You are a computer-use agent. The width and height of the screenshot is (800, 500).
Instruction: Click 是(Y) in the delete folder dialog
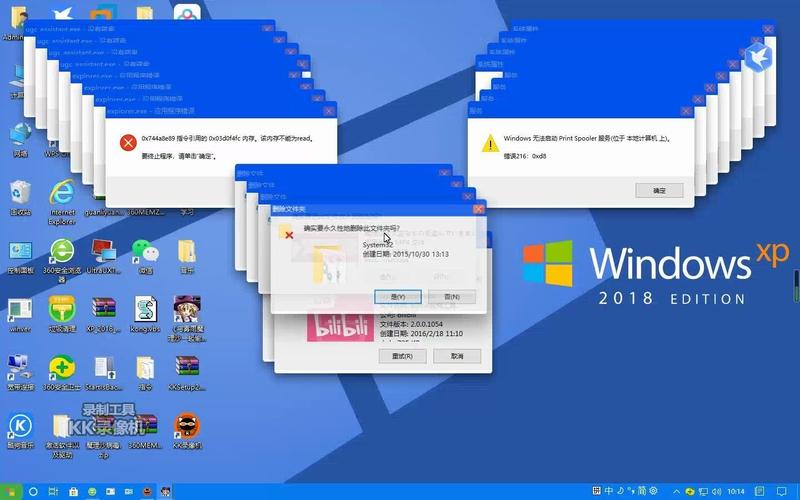(397, 296)
